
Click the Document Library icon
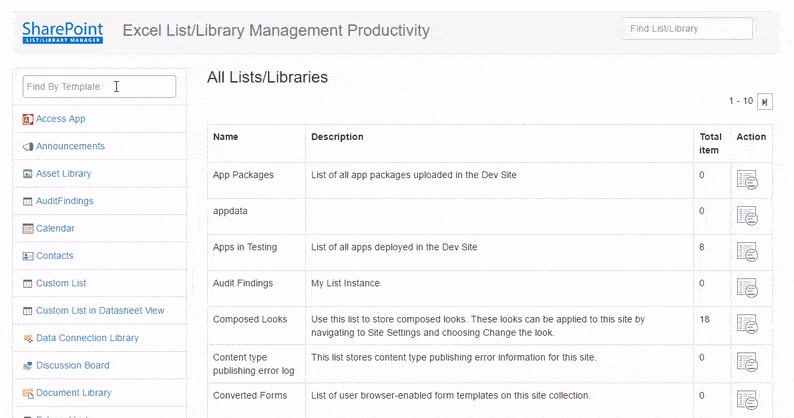tap(28, 393)
